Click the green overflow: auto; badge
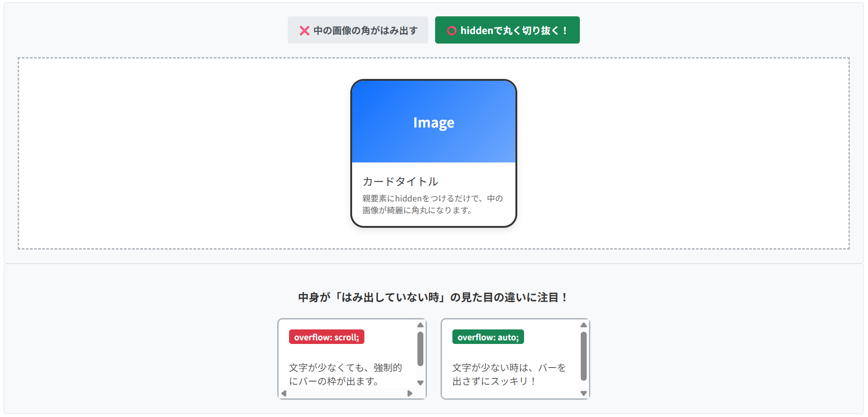 pos(488,337)
